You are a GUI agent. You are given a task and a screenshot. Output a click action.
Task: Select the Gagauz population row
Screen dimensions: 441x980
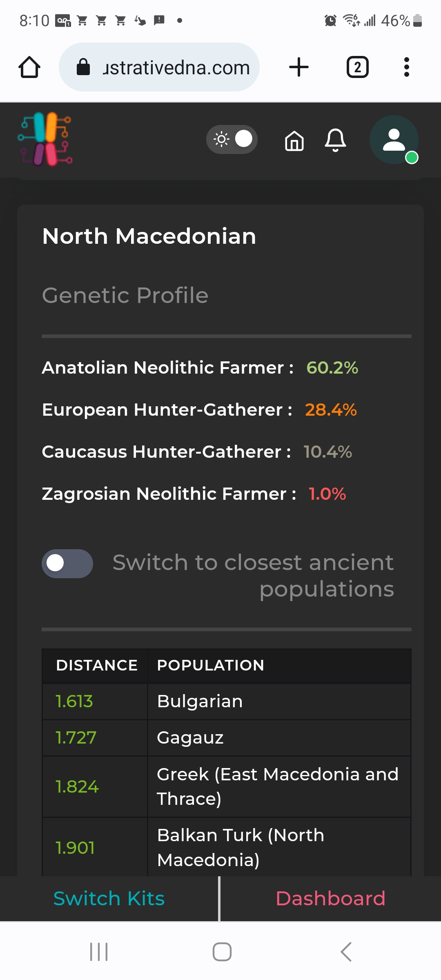click(227, 738)
